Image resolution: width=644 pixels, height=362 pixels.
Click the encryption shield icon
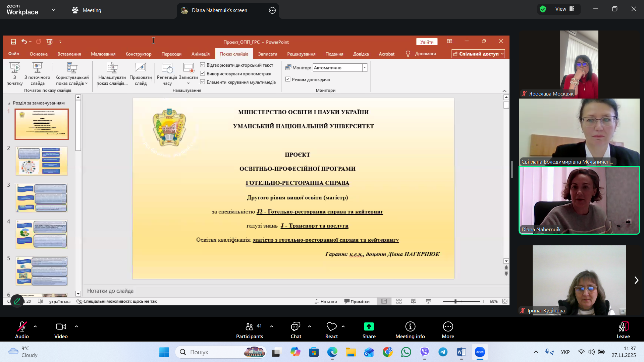(x=543, y=9)
